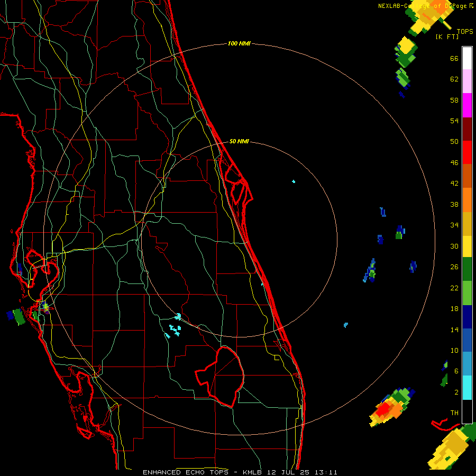Click the "66" scale label
Screen dimensions: 476x476
454,59
